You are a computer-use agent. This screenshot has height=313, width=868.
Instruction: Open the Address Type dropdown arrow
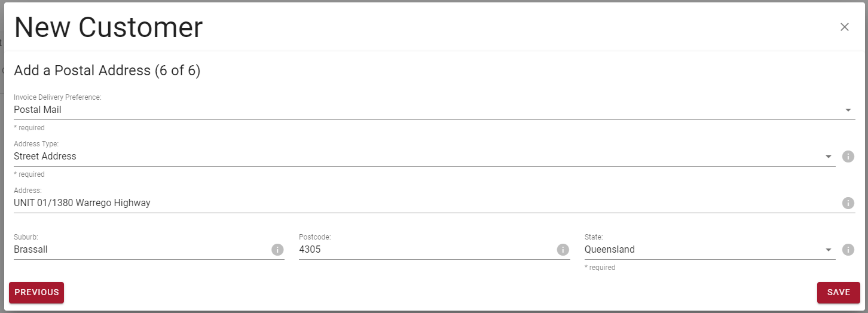829,156
